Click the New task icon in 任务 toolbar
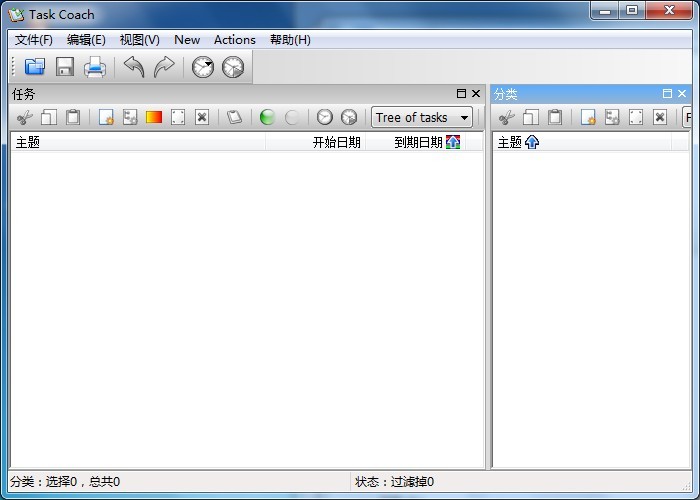Viewport: 700px width, 500px height. point(106,117)
